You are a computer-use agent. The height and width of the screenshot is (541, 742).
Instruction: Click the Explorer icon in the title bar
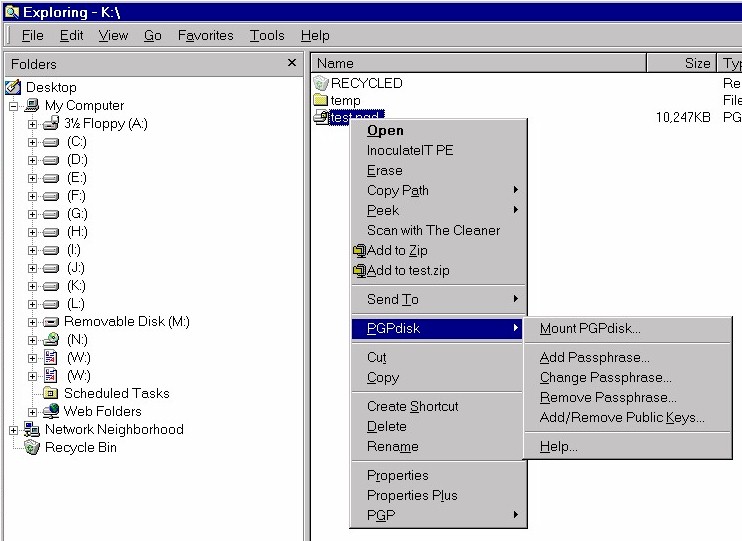tap(12, 12)
